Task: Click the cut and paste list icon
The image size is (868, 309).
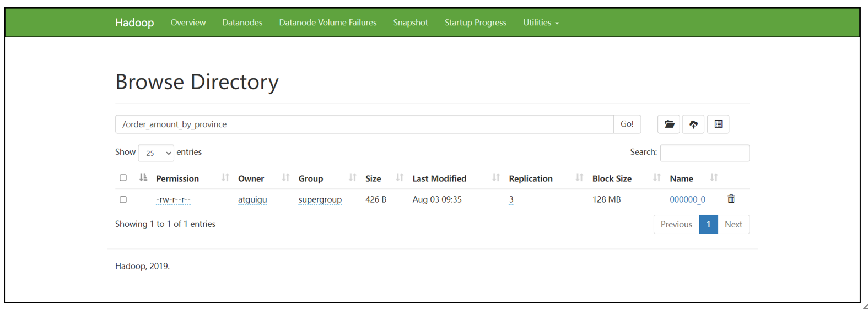Action: click(718, 124)
